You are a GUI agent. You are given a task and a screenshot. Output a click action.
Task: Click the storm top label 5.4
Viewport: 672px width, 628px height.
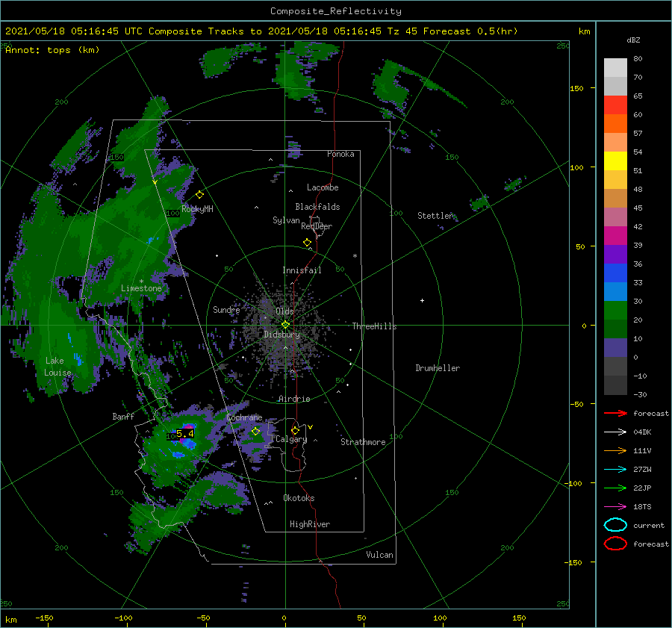(x=185, y=433)
